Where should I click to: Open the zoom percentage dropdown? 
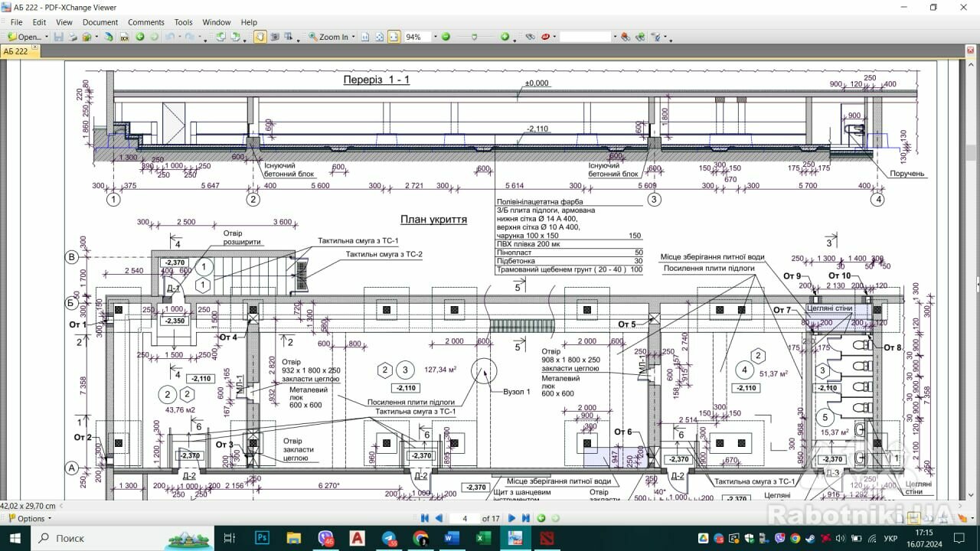coord(436,37)
